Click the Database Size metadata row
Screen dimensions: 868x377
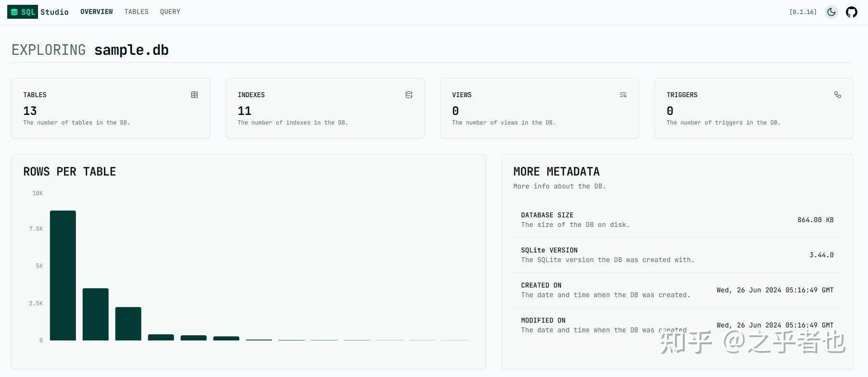(677, 220)
